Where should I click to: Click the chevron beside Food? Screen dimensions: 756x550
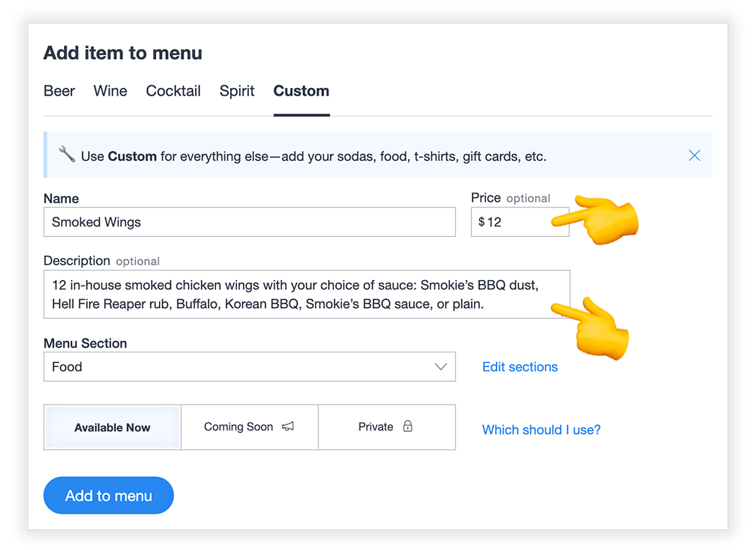click(x=441, y=366)
